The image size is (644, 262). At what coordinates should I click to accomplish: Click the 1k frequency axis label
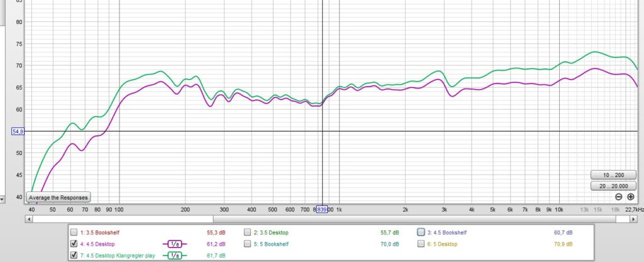[x=339, y=209]
